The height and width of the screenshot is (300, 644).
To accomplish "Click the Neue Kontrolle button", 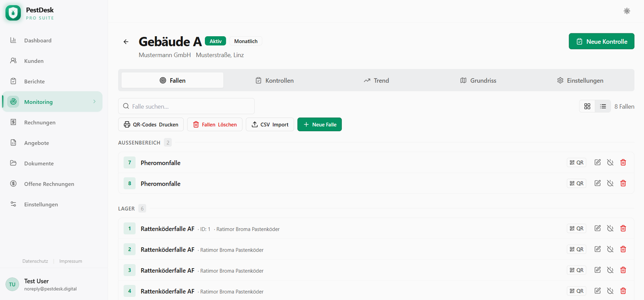I will (x=601, y=41).
